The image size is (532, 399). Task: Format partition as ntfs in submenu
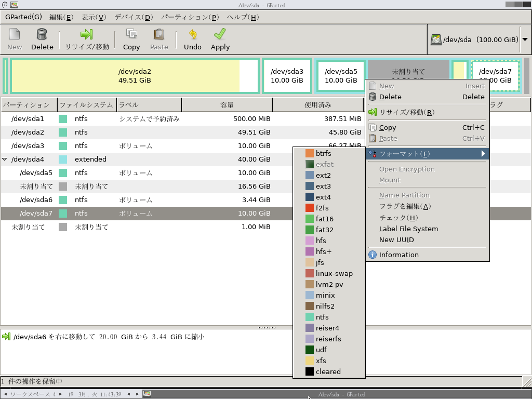pyautogui.click(x=329, y=317)
